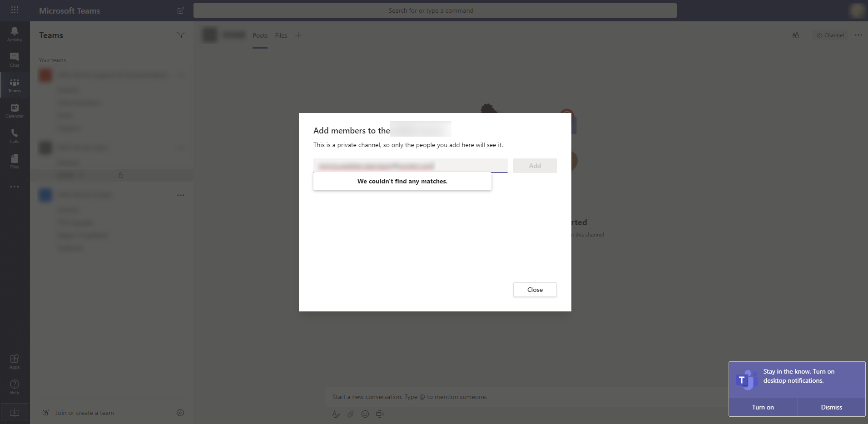Viewport: 868px width, 424px height.
Task: Focus the member name input field
Action: point(411,166)
